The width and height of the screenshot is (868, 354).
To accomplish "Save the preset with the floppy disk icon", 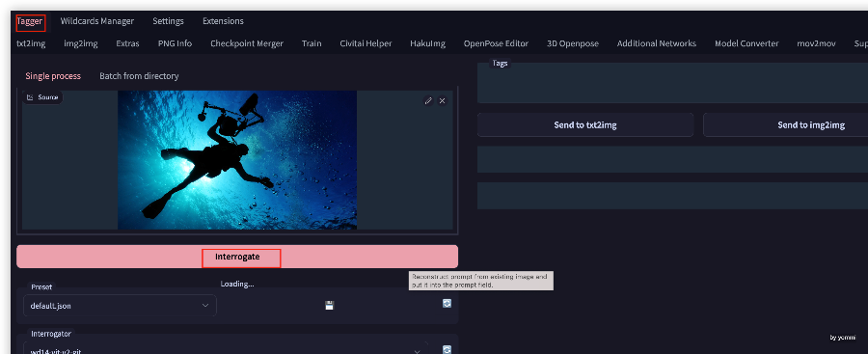I will (x=330, y=305).
